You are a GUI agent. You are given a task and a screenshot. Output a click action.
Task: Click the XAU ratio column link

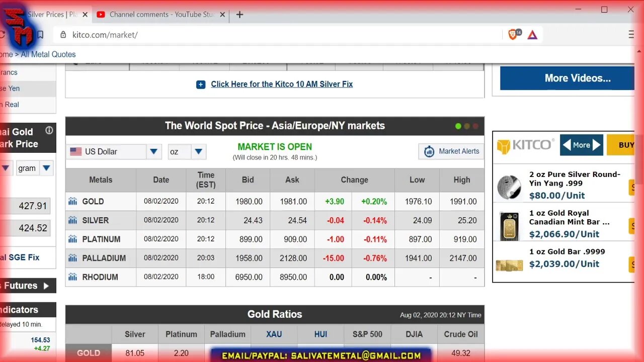[x=274, y=334]
